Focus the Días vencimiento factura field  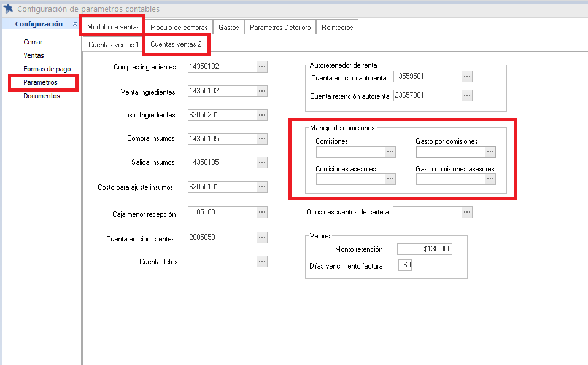[x=405, y=265]
